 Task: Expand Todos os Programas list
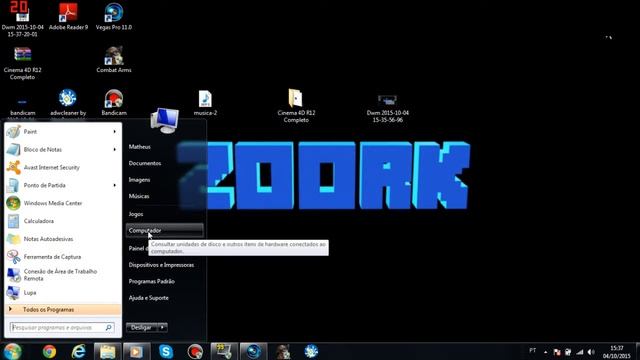click(x=63, y=310)
